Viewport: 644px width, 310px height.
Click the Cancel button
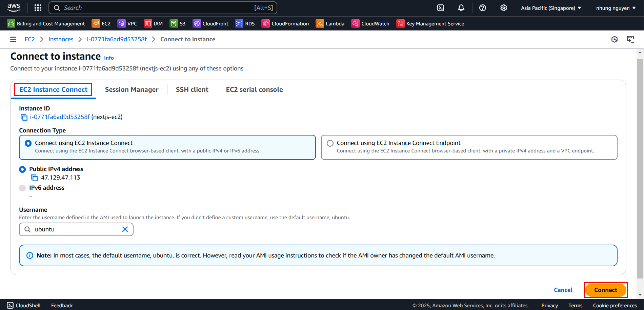563,290
